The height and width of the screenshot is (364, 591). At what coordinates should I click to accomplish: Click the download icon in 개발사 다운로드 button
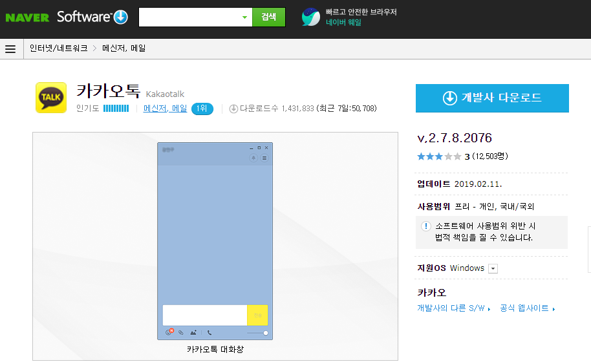click(x=449, y=98)
